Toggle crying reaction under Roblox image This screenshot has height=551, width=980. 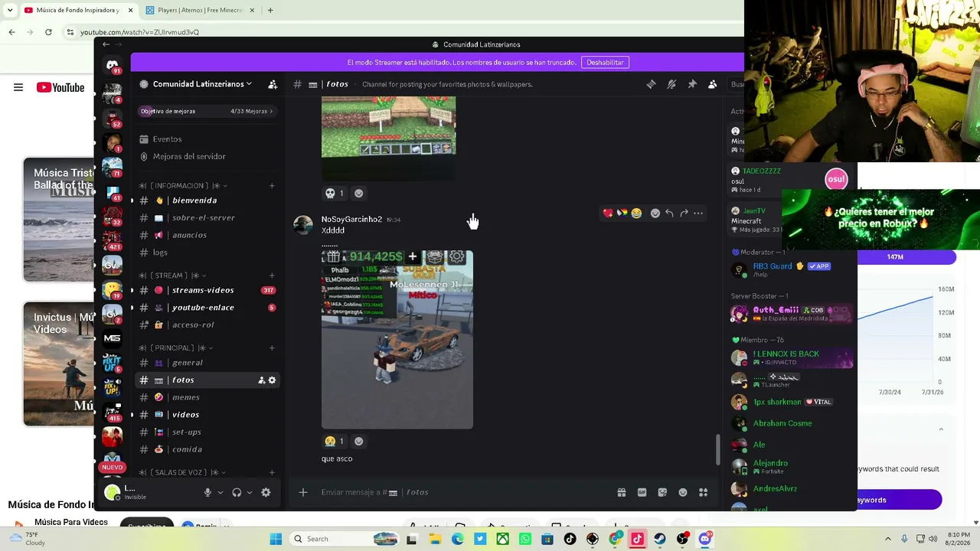pos(335,442)
